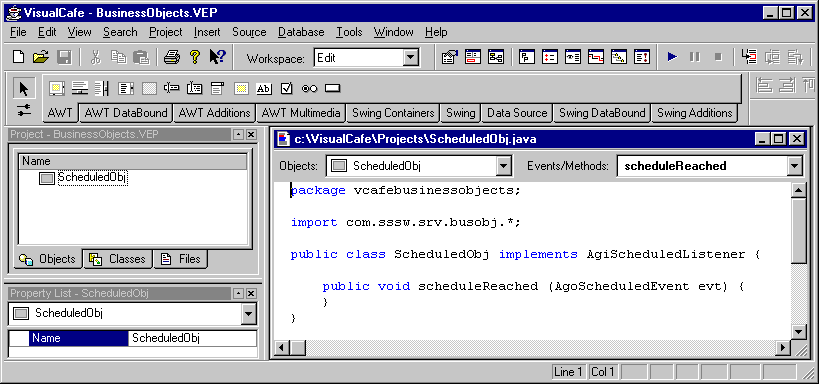Open the Tools menu
This screenshot has width=819, height=384.
(349, 32)
